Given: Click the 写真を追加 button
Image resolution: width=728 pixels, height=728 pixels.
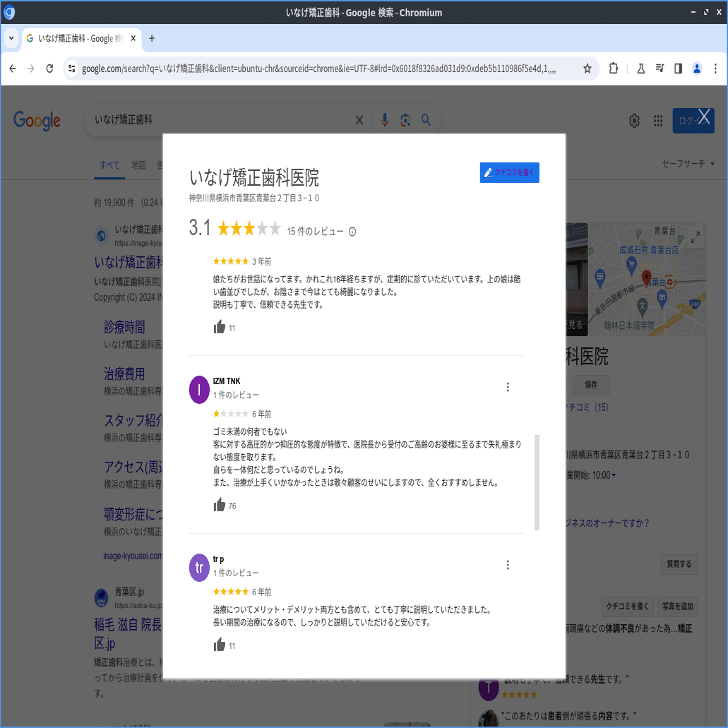Looking at the screenshot, I should [x=677, y=606].
